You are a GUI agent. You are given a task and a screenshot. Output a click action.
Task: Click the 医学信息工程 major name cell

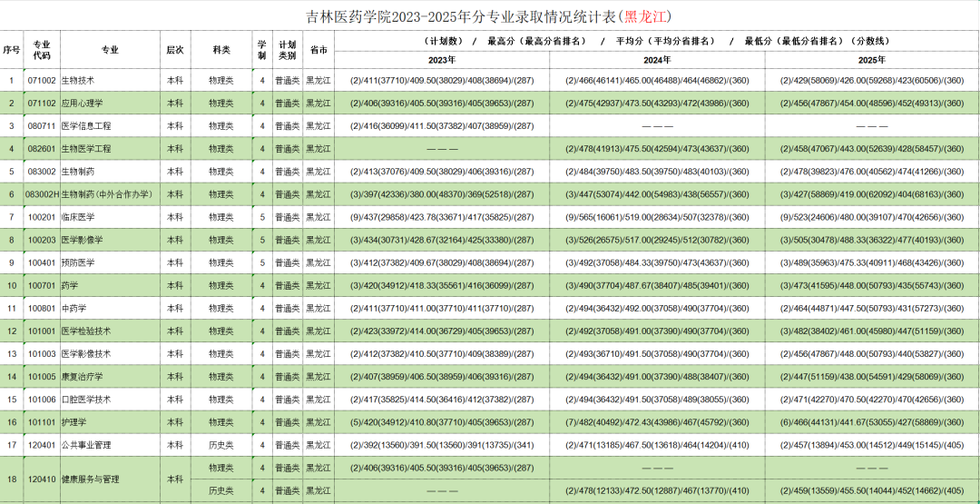tap(110, 125)
